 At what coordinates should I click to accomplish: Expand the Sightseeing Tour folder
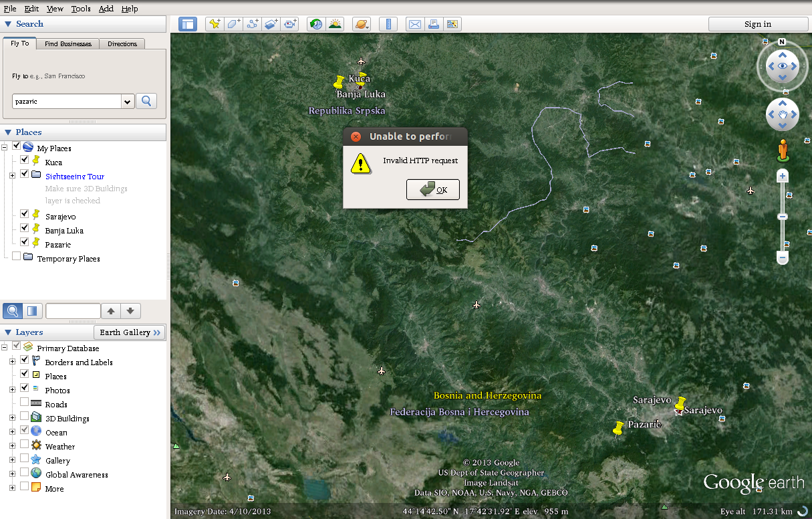[12, 175]
